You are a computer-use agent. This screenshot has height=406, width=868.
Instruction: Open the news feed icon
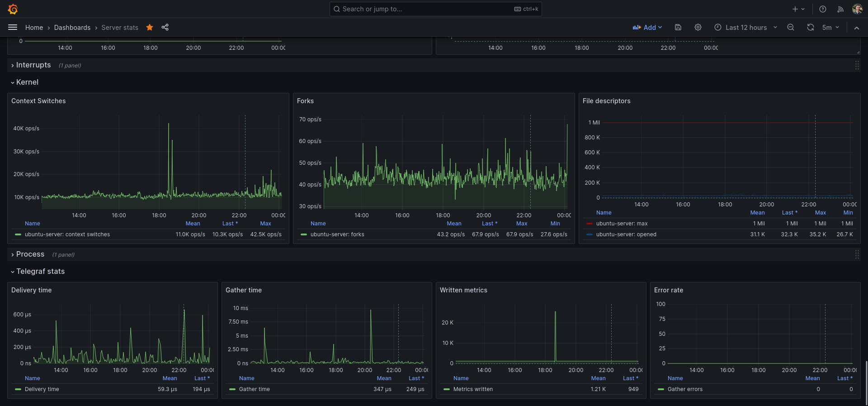(840, 9)
